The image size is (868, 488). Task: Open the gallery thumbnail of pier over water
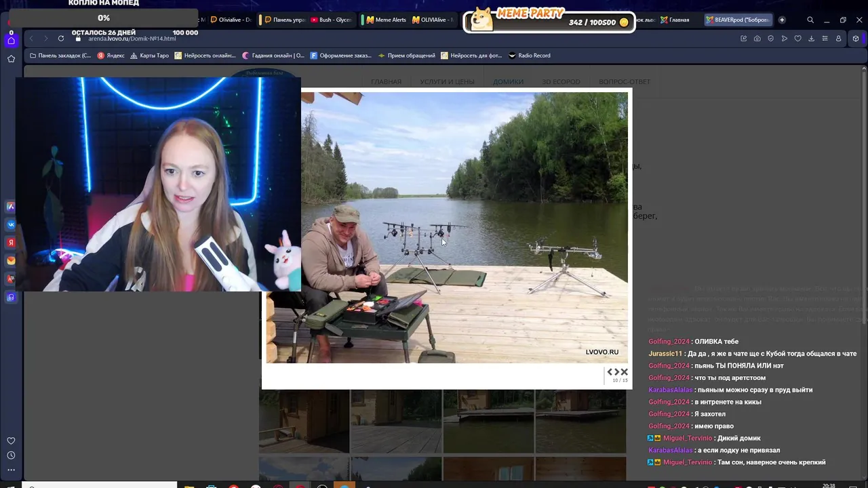pyautogui.click(x=488, y=421)
